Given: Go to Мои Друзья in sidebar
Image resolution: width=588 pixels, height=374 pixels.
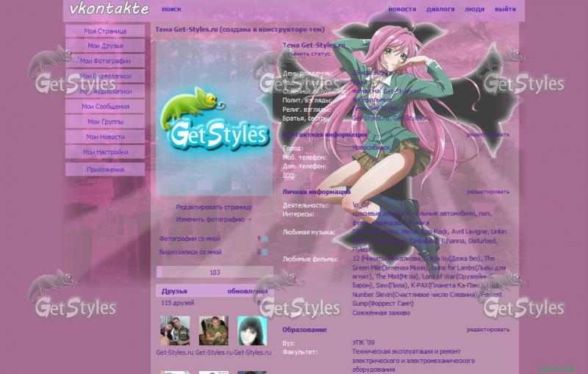Looking at the screenshot, I should tap(105, 46).
